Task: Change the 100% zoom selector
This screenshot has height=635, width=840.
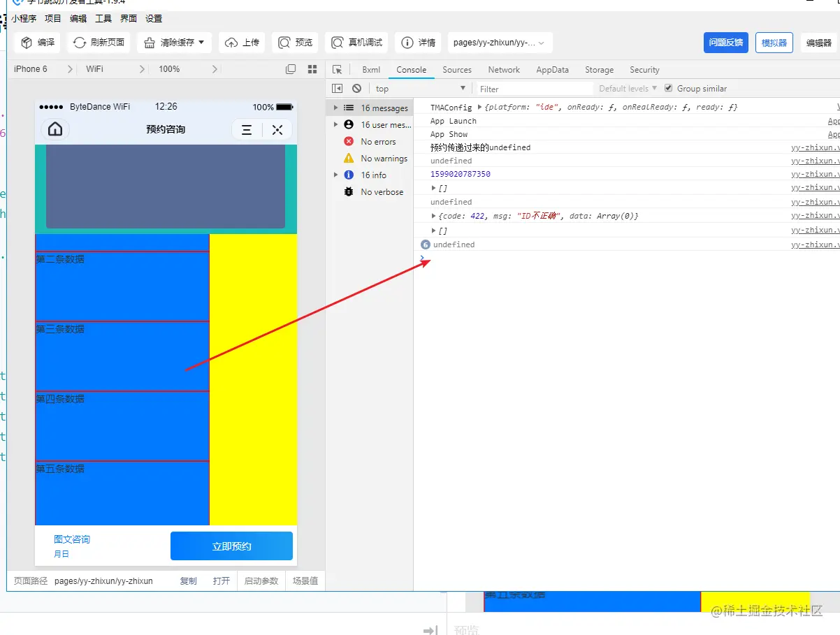Action: click(x=188, y=69)
